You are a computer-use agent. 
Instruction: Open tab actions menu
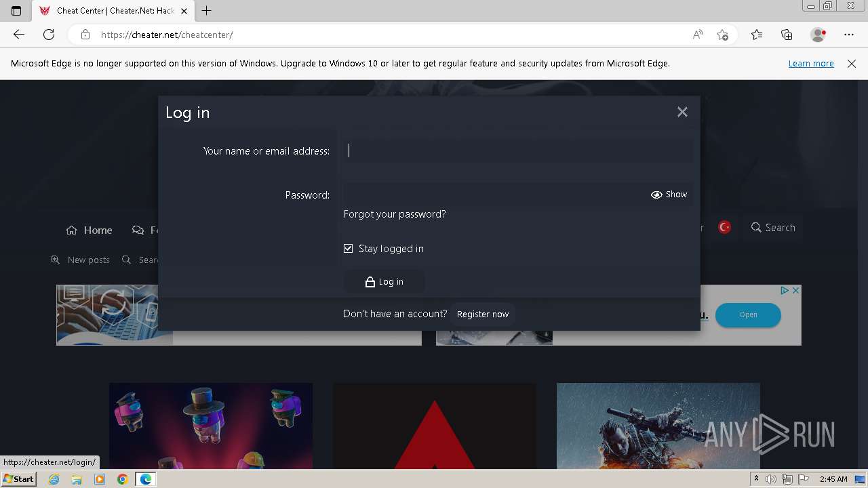coord(16,11)
